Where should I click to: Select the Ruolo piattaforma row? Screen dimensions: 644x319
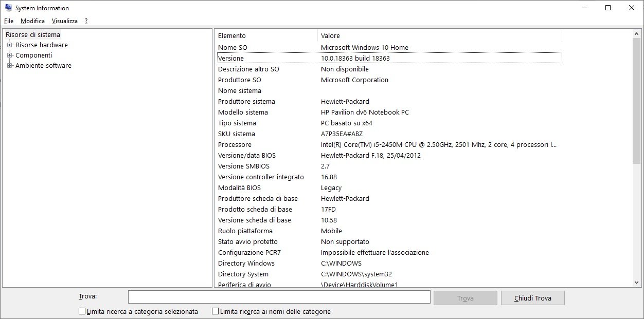point(389,231)
